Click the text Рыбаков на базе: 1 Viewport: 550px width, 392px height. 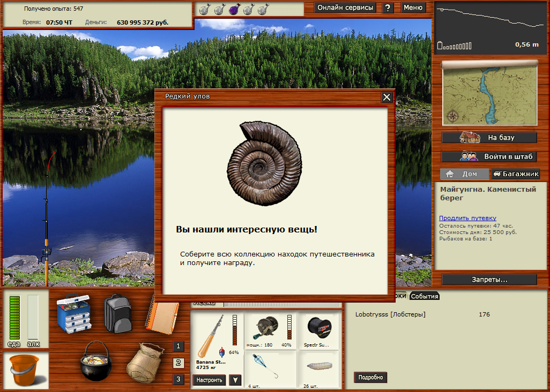[x=465, y=238]
